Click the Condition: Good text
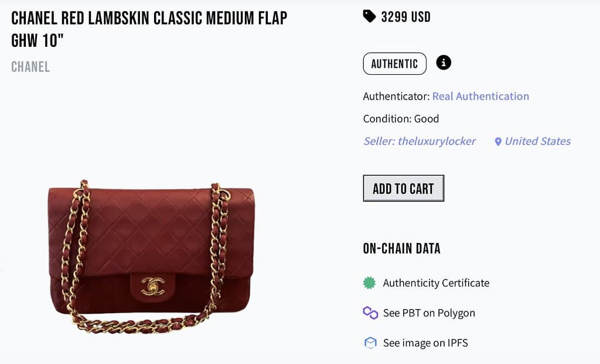This screenshot has height=364, width=600. point(401,118)
